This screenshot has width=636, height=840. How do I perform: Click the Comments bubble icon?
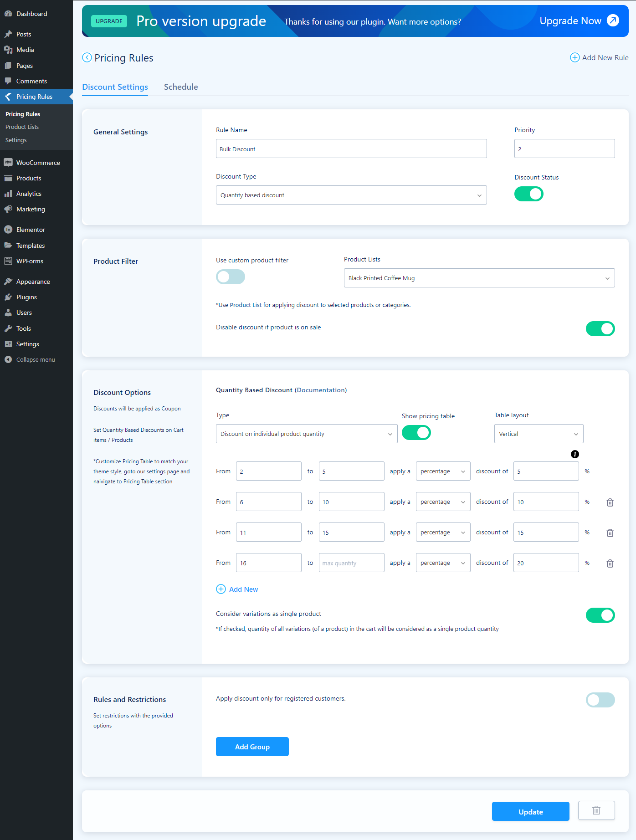click(x=8, y=81)
